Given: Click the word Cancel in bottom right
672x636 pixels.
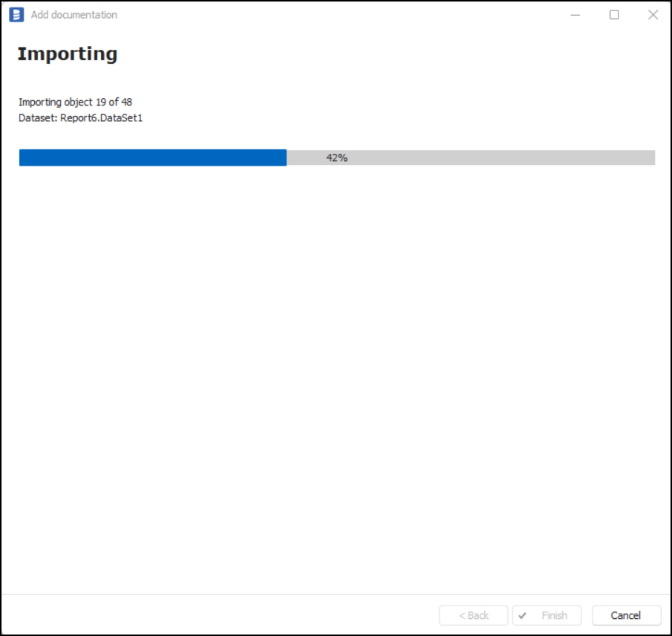Looking at the screenshot, I should point(626,615).
